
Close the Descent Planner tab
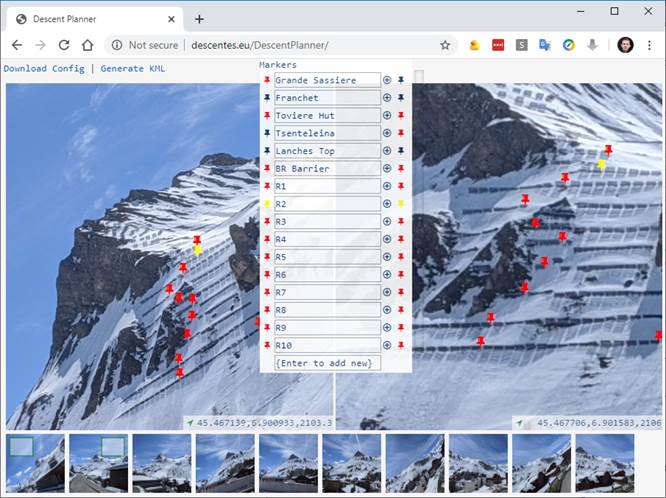click(x=171, y=19)
